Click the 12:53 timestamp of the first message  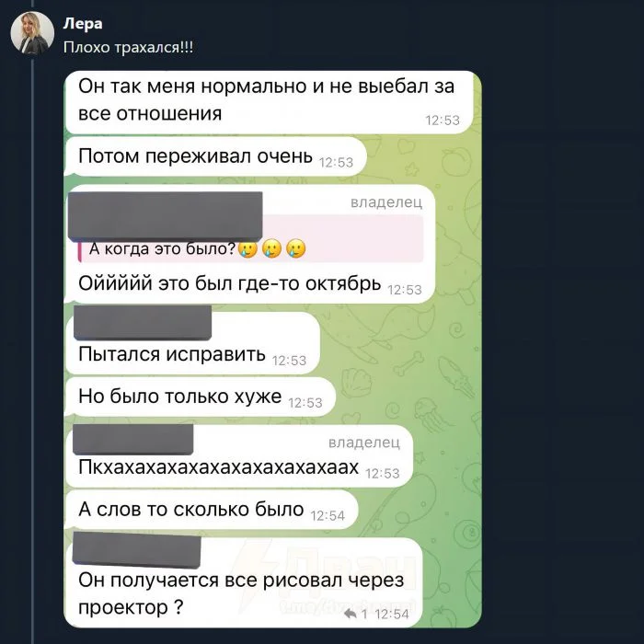(443, 121)
